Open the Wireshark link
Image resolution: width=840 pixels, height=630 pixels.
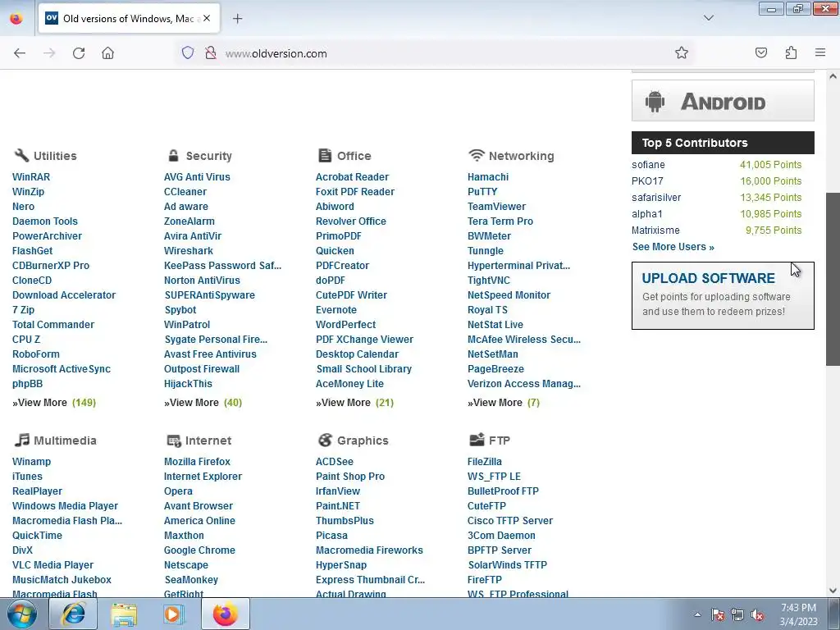tap(189, 251)
